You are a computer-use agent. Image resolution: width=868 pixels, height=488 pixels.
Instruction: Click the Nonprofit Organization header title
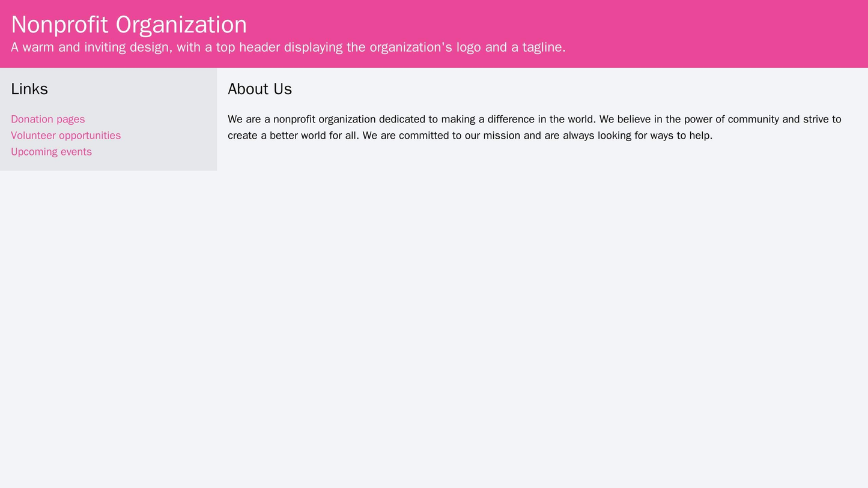[129, 24]
